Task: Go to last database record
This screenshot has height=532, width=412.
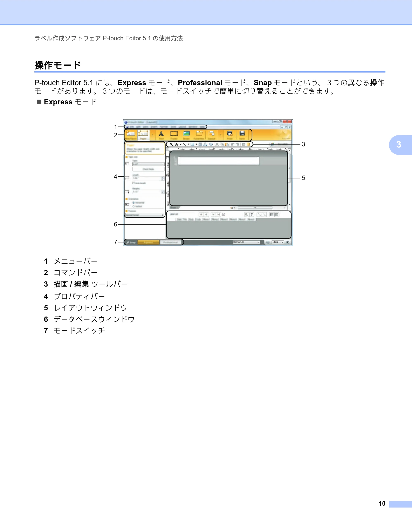Action: tap(218, 214)
